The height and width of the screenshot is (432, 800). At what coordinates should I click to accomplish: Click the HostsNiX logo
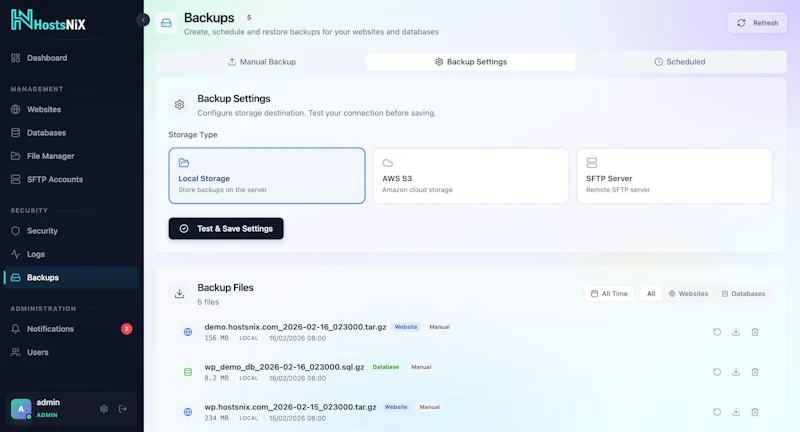click(x=48, y=20)
